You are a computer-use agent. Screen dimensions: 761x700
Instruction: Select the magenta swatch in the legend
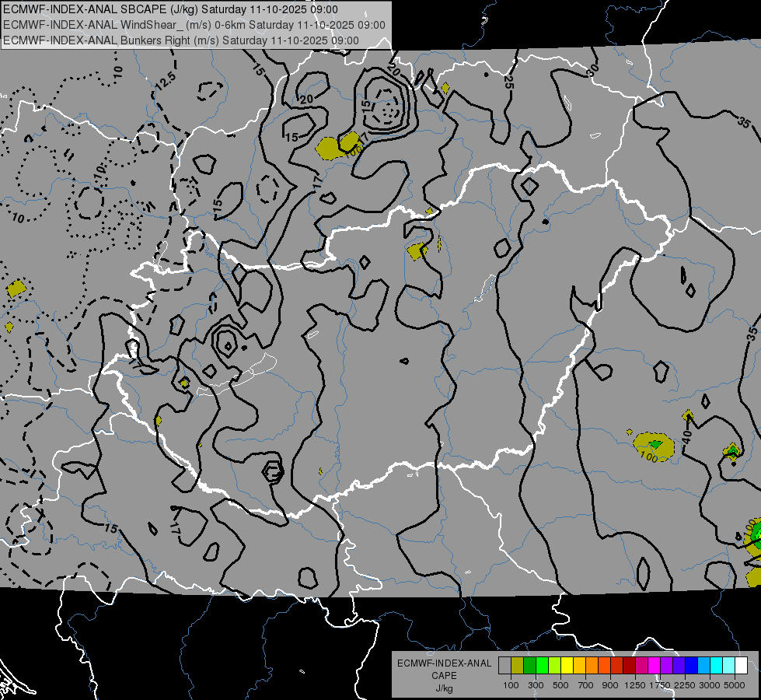coord(654,666)
